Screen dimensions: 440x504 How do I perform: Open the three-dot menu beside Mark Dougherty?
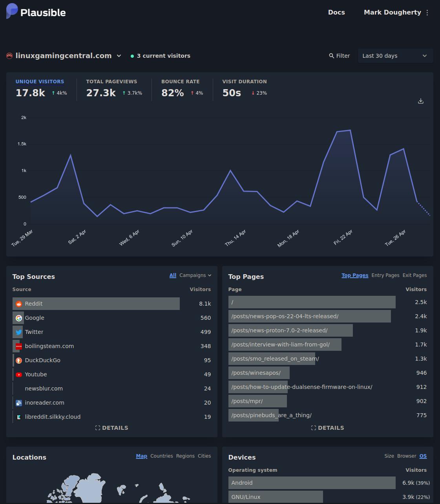[x=427, y=13]
